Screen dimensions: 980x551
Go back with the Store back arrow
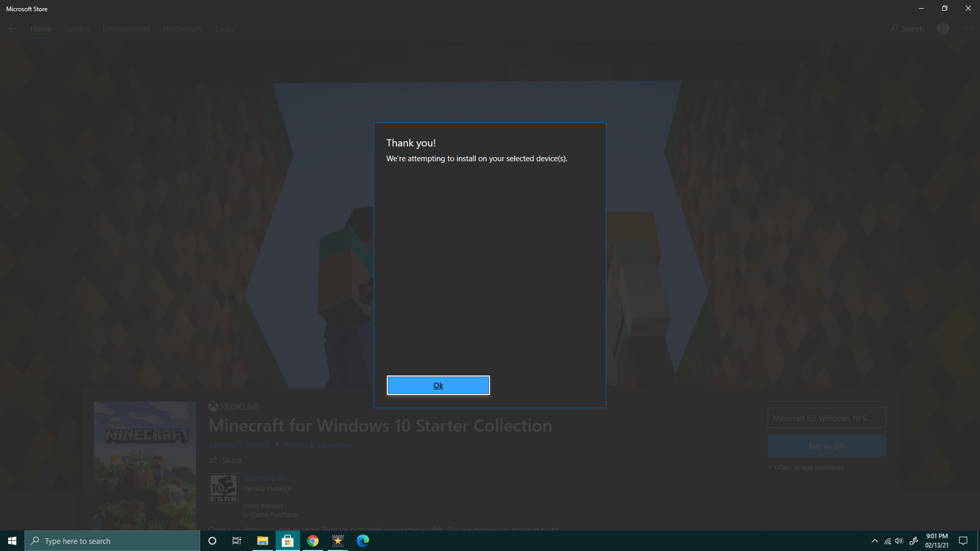(12, 29)
